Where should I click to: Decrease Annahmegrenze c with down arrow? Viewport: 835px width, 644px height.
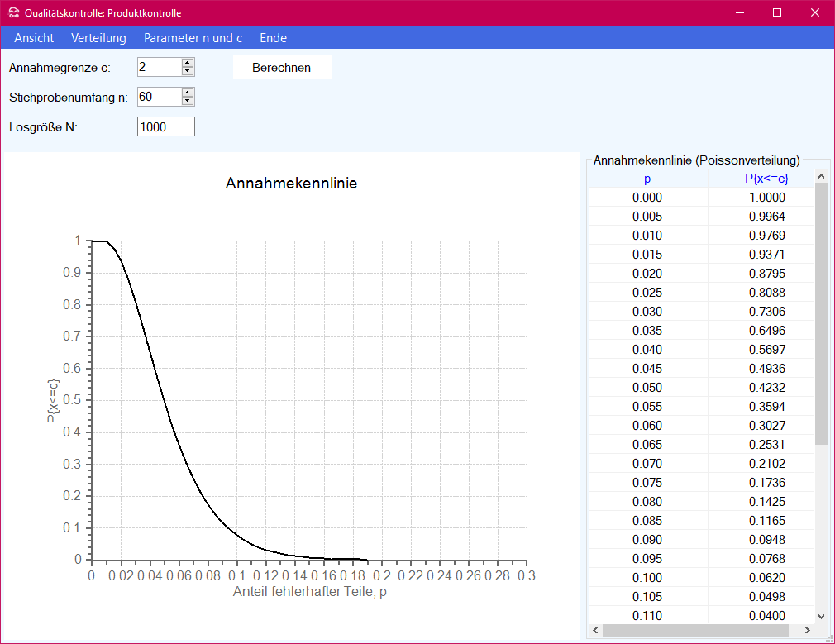pyautogui.click(x=188, y=72)
